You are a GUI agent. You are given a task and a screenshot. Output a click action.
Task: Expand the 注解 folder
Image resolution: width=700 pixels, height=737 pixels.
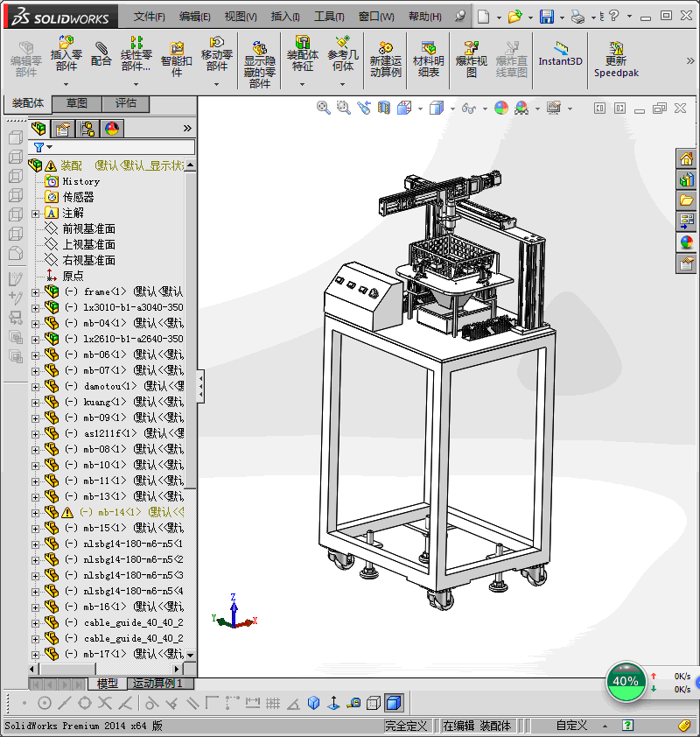35,214
